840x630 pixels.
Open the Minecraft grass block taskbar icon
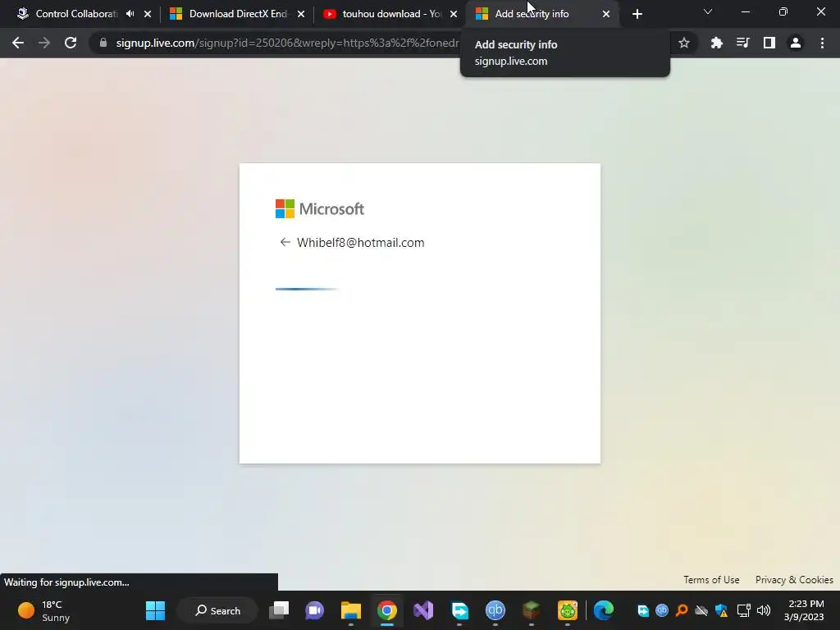532,610
